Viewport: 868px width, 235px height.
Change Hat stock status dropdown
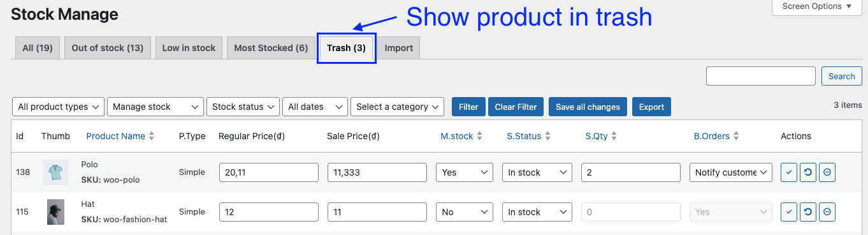point(537,212)
